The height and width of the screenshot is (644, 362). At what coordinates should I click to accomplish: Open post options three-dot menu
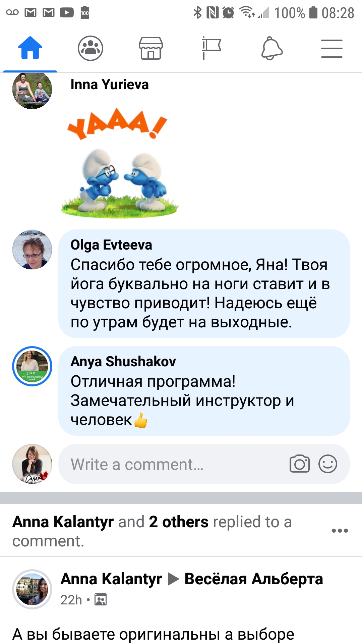340,531
